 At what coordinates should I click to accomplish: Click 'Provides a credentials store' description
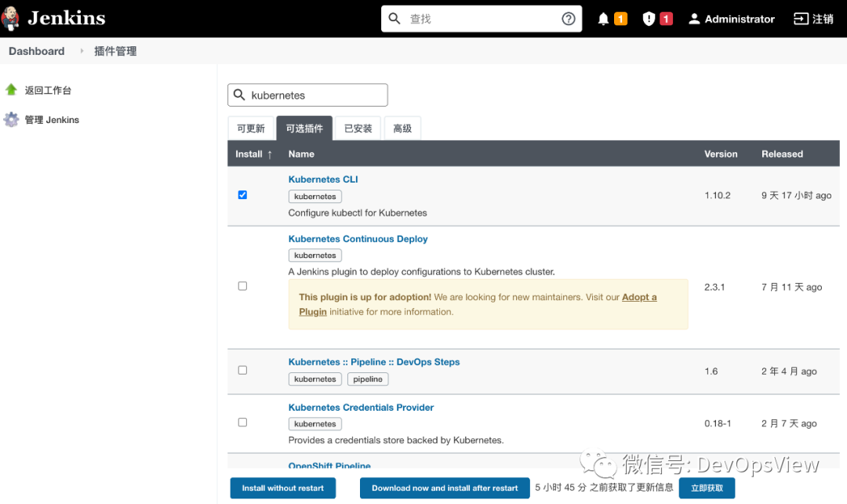click(x=395, y=440)
